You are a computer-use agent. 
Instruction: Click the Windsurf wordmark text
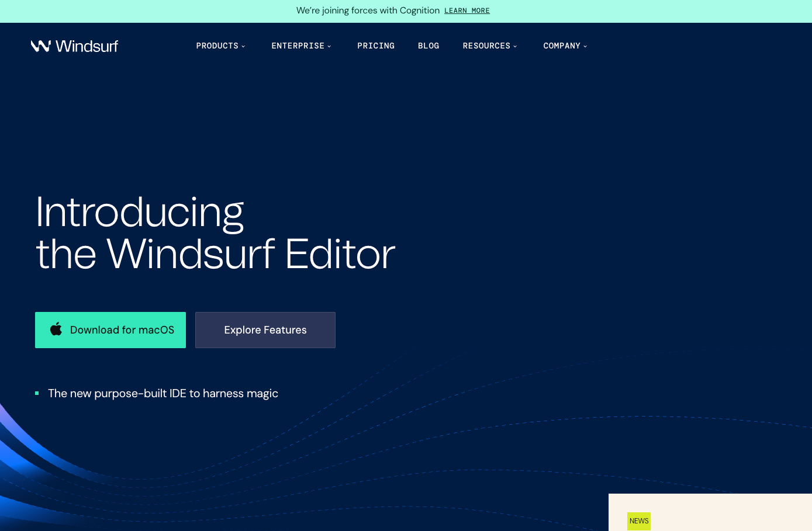[x=87, y=46]
